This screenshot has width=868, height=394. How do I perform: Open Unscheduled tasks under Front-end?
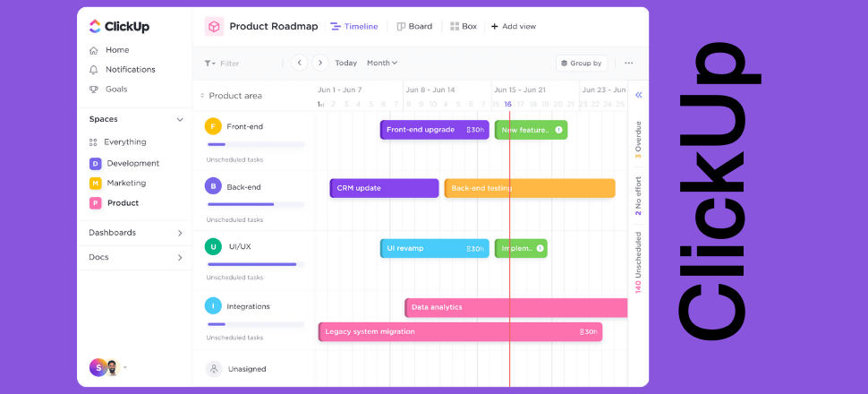pos(234,159)
